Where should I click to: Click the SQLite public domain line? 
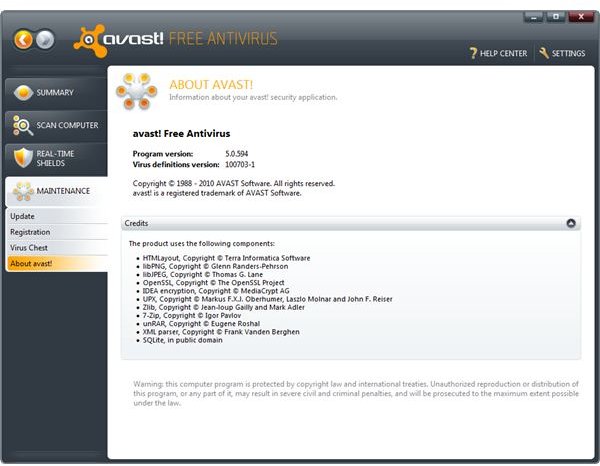(x=182, y=340)
